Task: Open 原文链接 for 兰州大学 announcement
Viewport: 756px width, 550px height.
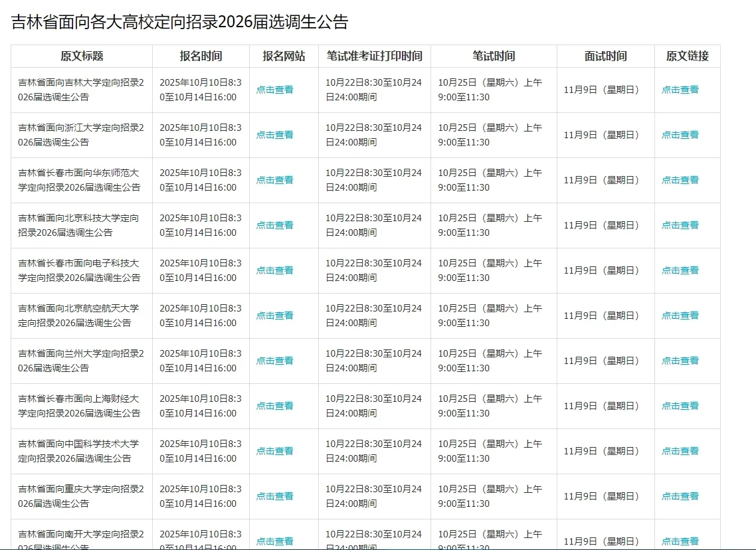Action: [680, 361]
